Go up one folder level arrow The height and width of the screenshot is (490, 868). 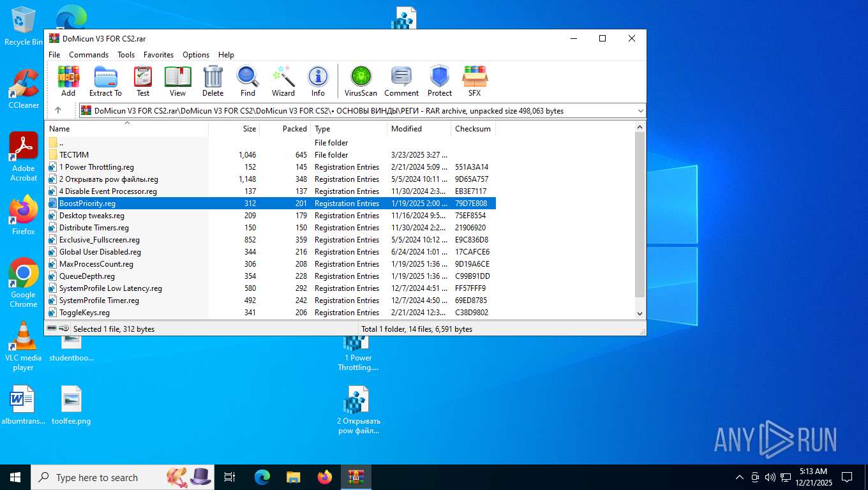point(58,110)
